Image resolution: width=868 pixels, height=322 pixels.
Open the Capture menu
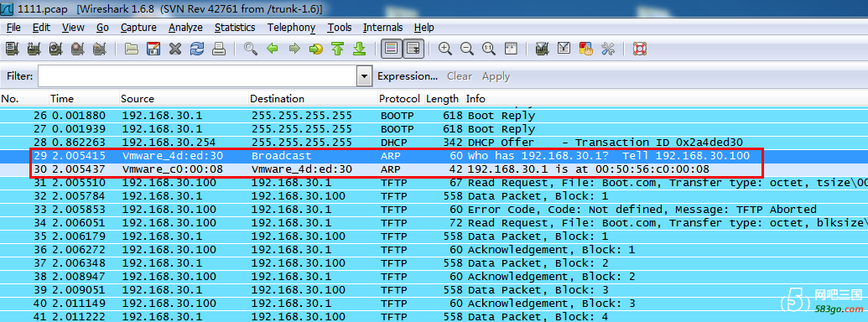138,27
